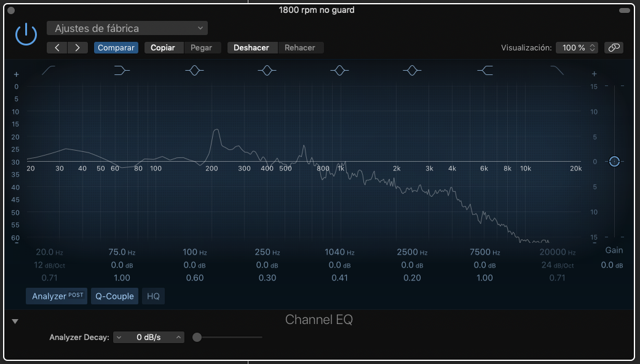The height and width of the screenshot is (364, 640).
Task: Select the 1.00 Q under 7500 Hz
Action: [x=485, y=278]
